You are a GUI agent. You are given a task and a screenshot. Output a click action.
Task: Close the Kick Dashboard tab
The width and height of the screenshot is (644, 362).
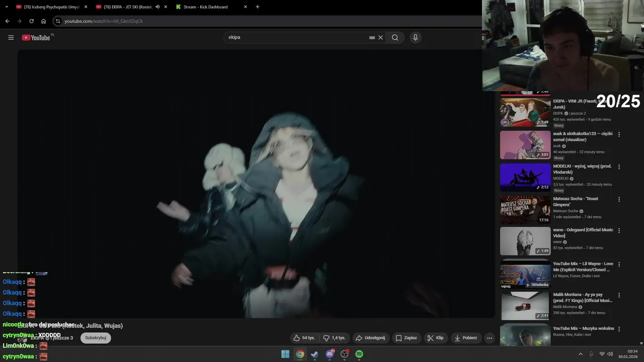pos(246,7)
